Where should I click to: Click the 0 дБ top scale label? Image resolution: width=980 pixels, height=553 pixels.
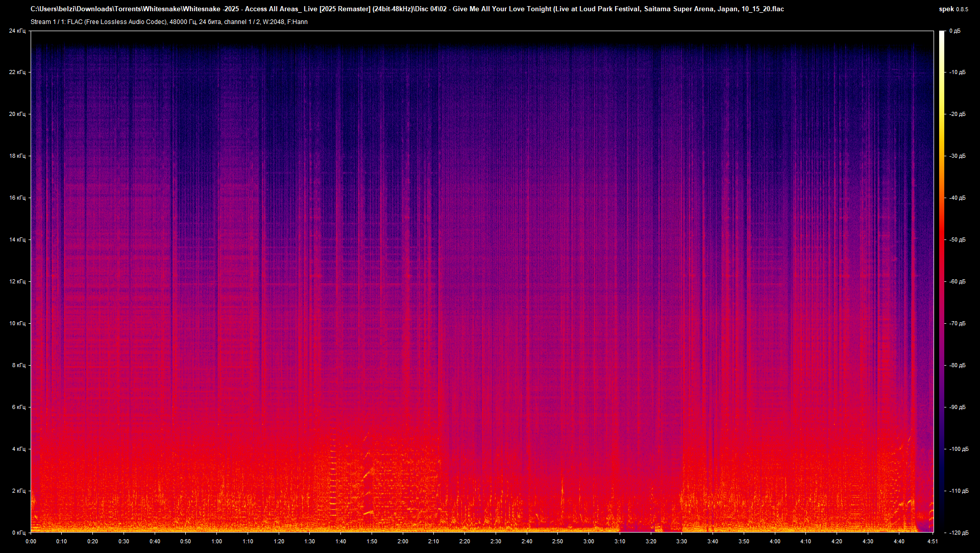click(954, 31)
